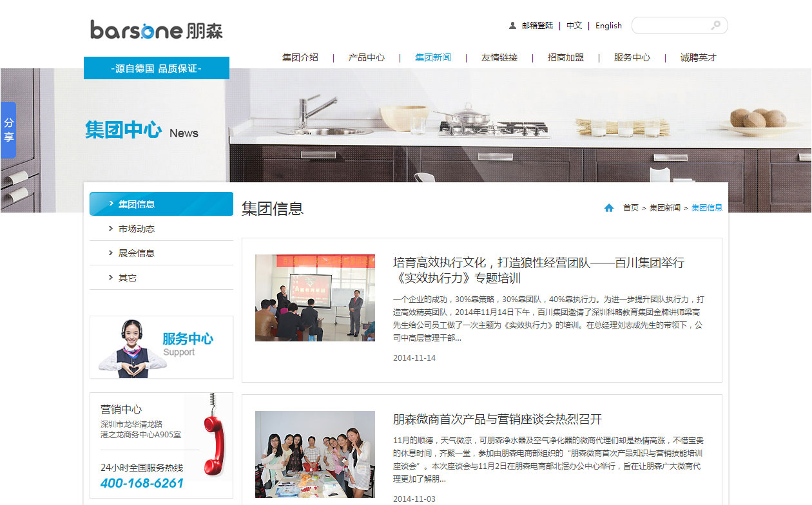Click the training session photo thumbnail
The height and width of the screenshot is (505, 812).
pyautogui.click(x=314, y=298)
